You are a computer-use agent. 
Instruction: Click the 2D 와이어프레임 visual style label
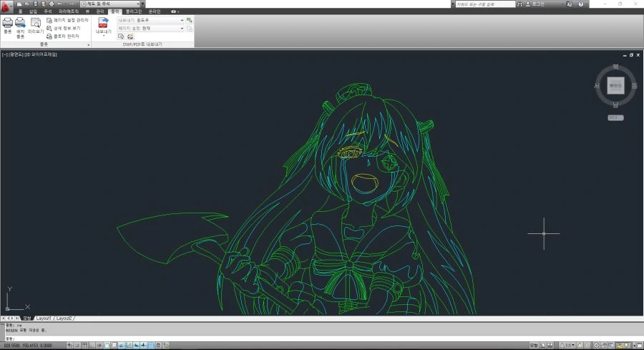tap(41, 54)
